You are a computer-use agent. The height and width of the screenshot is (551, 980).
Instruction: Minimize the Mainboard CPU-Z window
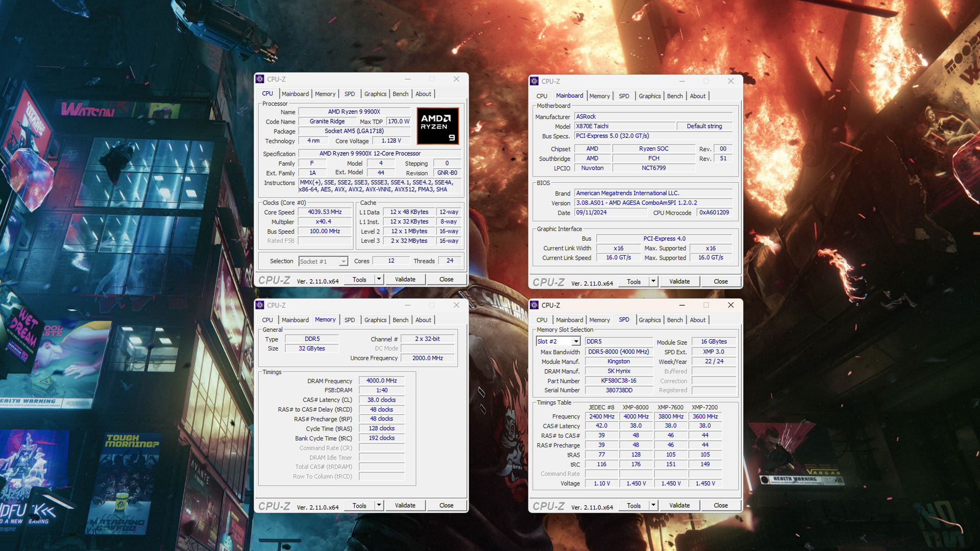click(x=682, y=81)
